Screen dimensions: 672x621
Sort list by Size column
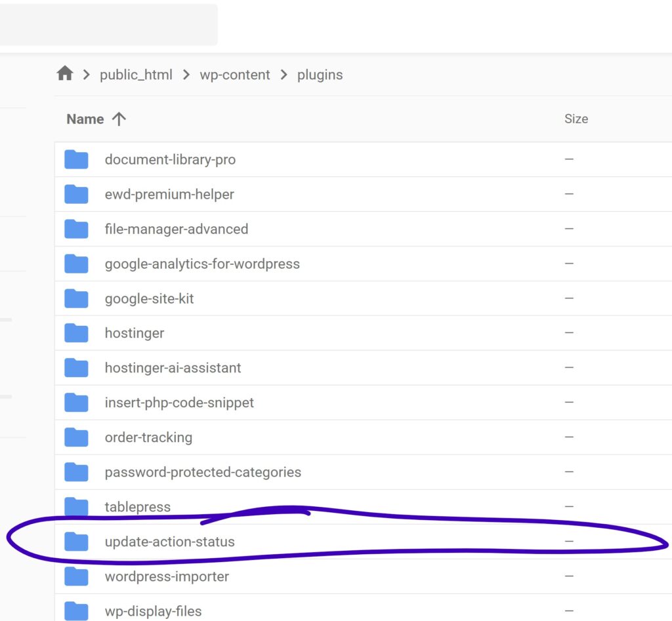[576, 119]
